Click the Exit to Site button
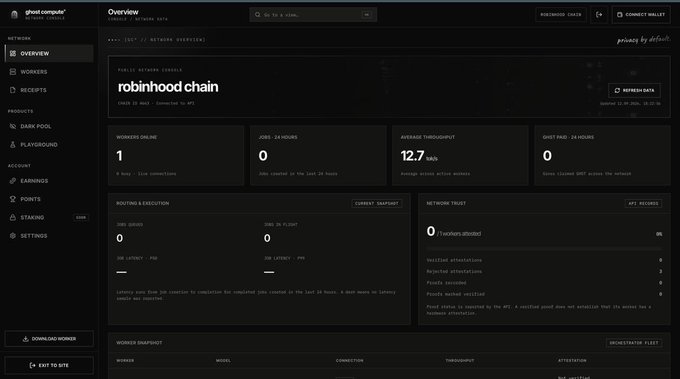This screenshot has height=379, width=680. 49,365
